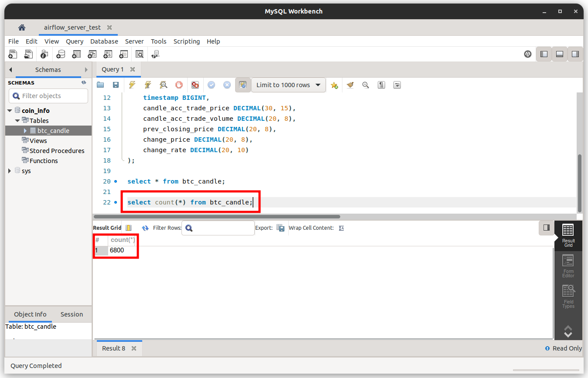
Task: Commit transaction checkmark icon
Action: point(211,85)
